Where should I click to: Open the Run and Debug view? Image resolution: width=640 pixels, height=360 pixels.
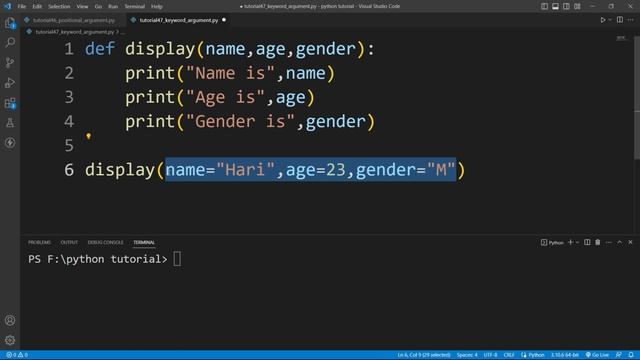[10, 82]
